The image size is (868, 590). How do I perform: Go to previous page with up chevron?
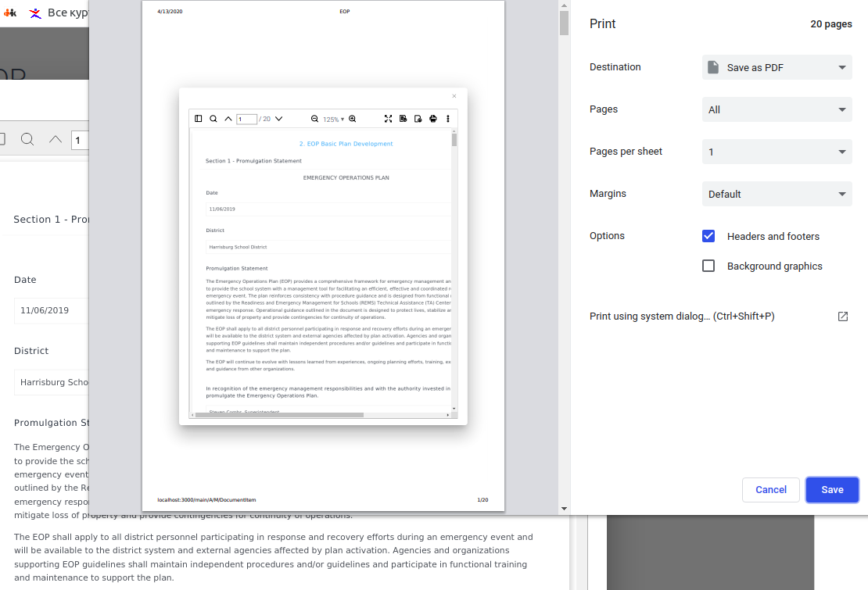[228, 118]
